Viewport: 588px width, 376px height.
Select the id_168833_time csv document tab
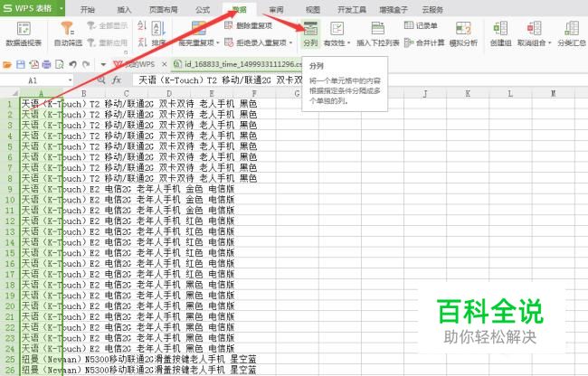coord(237,64)
